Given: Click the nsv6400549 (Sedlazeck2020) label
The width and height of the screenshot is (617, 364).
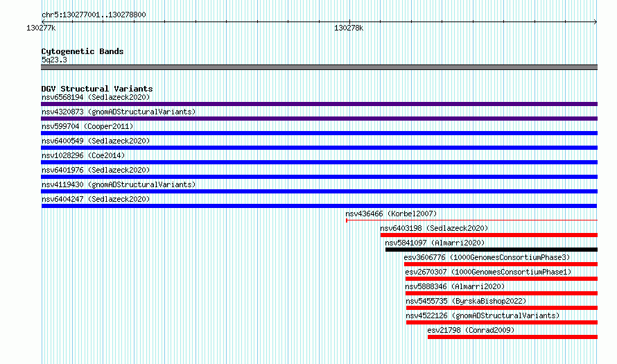Looking at the screenshot, I should (x=96, y=141).
